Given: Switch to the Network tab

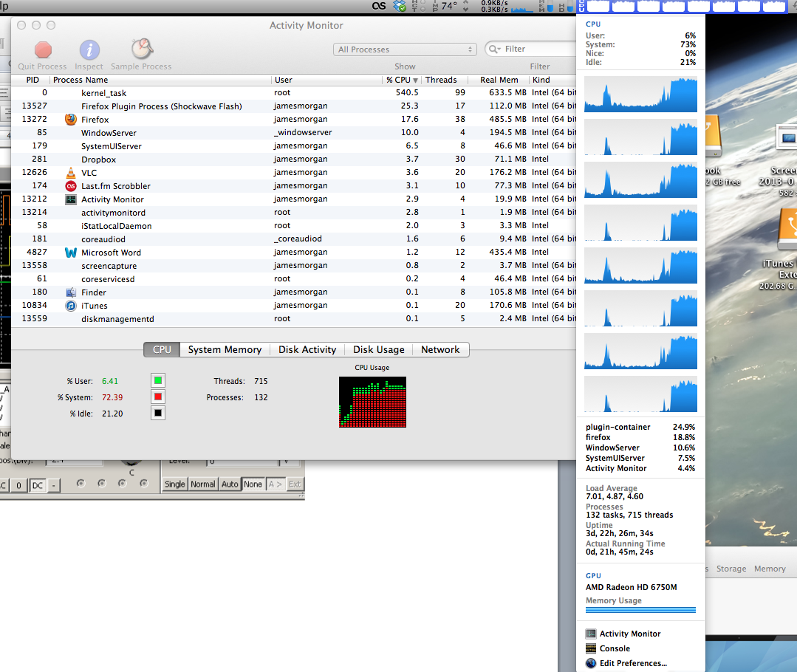Looking at the screenshot, I should click(x=440, y=350).
